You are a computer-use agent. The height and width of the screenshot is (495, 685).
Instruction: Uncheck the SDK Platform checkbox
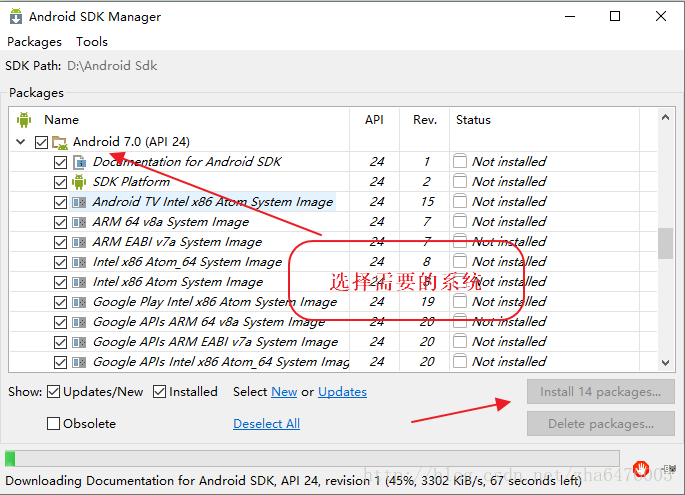click(60, 182)
